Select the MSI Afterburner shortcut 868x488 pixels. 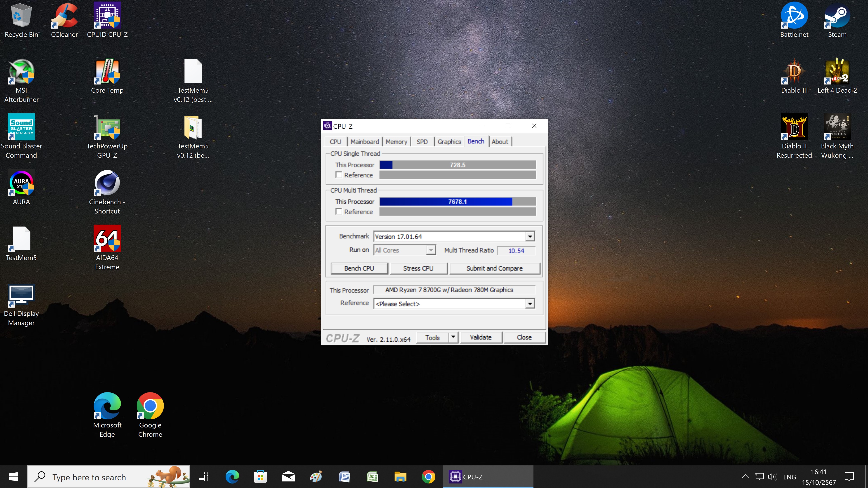coord(21,81)
